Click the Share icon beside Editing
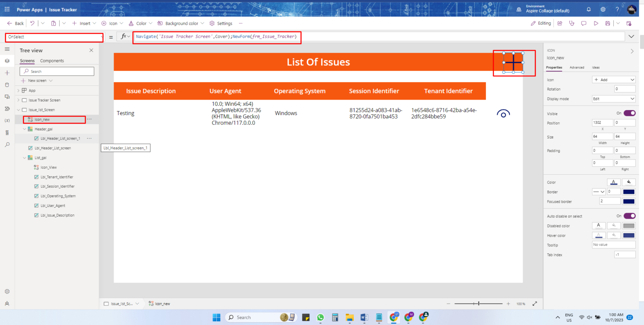The width and height of the screenshot is (644, 325). (559, 23)
